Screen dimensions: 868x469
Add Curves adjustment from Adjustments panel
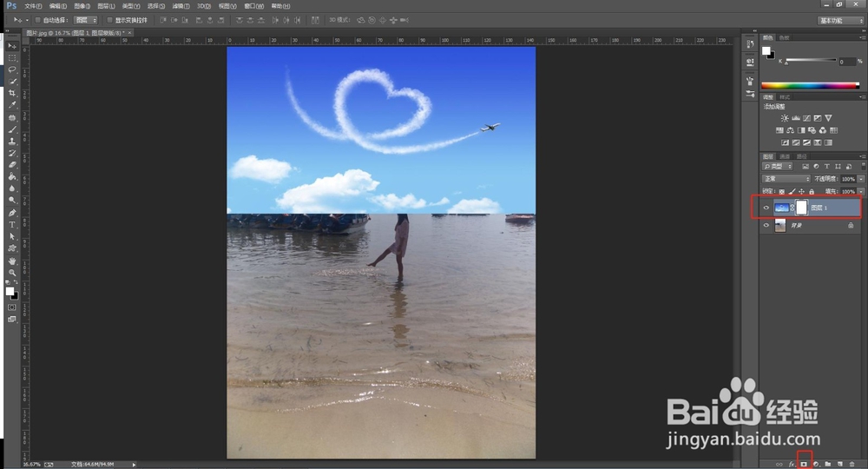(806, 118)
